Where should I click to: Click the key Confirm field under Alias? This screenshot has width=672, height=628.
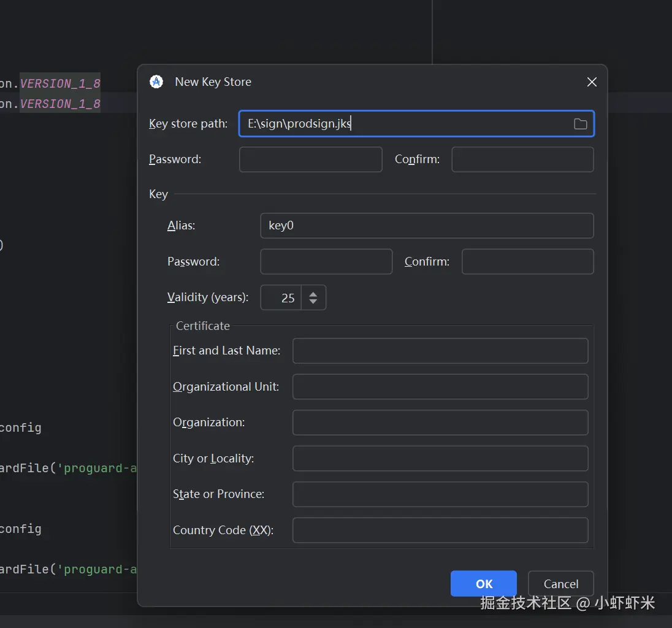pos(527,261)
